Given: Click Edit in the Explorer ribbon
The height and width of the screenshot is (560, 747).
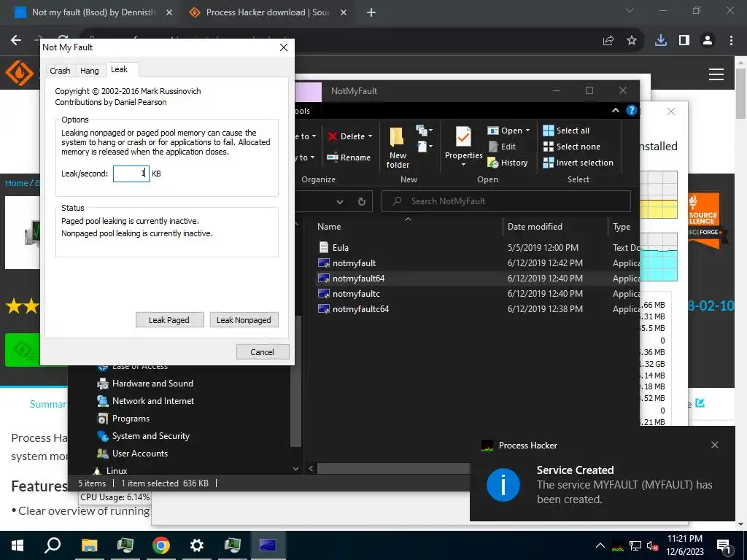Looking at the screenshot, I should point(502,147).
